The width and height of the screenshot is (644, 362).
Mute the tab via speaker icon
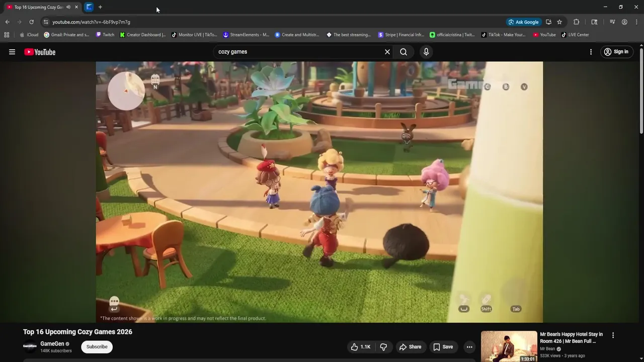68,7
